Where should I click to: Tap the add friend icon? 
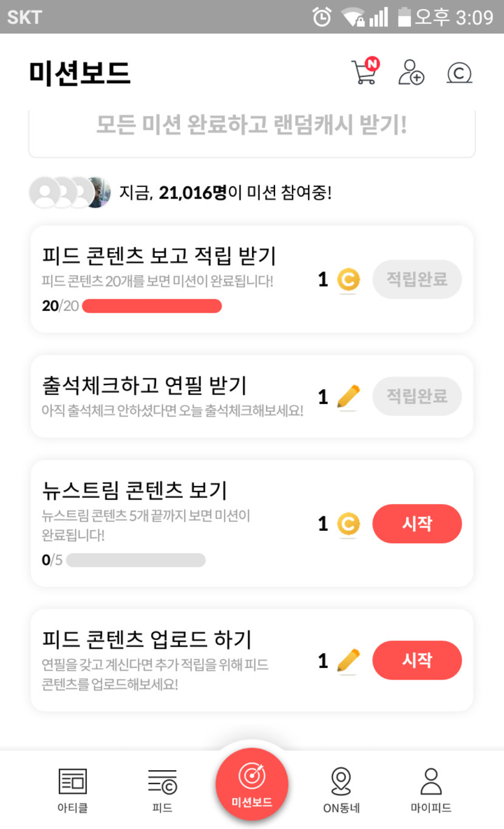pyautogui.click(x=411, y=72)
